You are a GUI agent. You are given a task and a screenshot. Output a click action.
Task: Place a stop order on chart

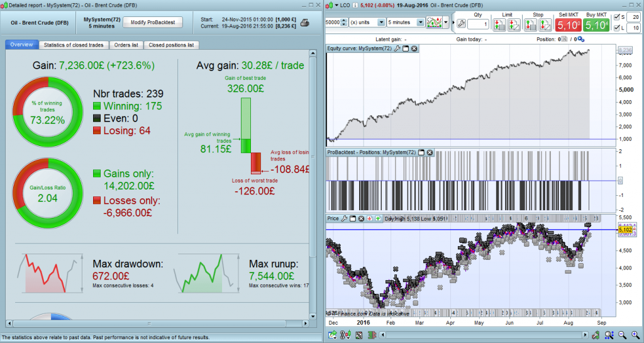(545, 25)
